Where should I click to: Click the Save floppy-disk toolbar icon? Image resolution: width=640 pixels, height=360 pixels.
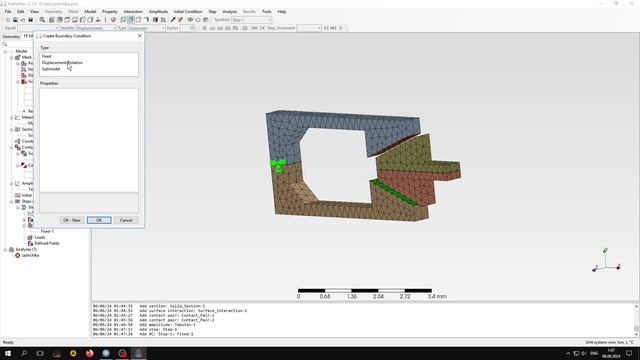31,20
